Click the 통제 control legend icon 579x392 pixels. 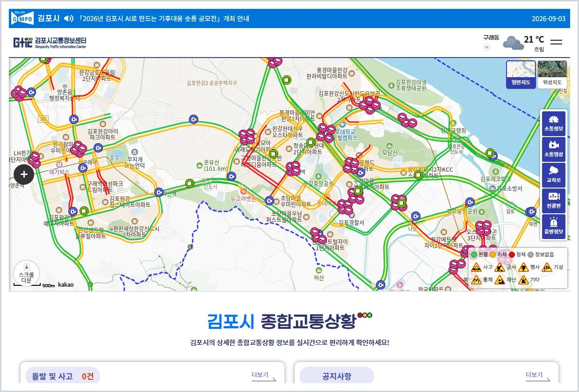(476, 280)
